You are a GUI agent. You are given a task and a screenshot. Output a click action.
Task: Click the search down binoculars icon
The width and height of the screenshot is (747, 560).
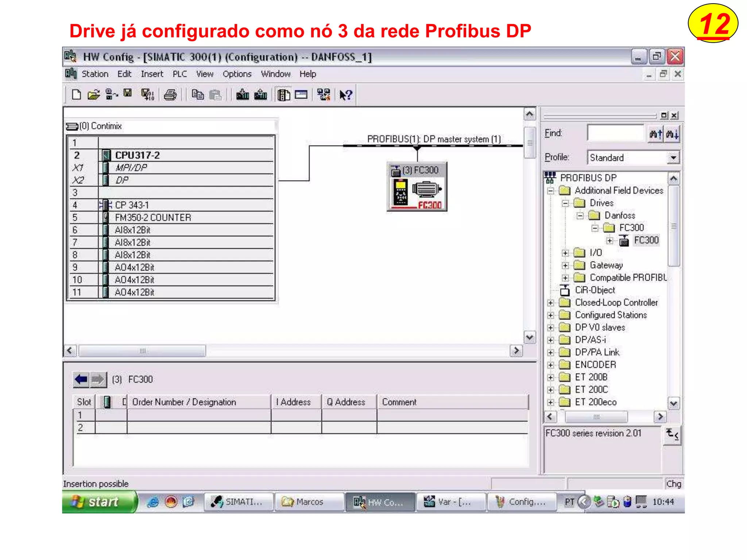[x=672, y=134]
